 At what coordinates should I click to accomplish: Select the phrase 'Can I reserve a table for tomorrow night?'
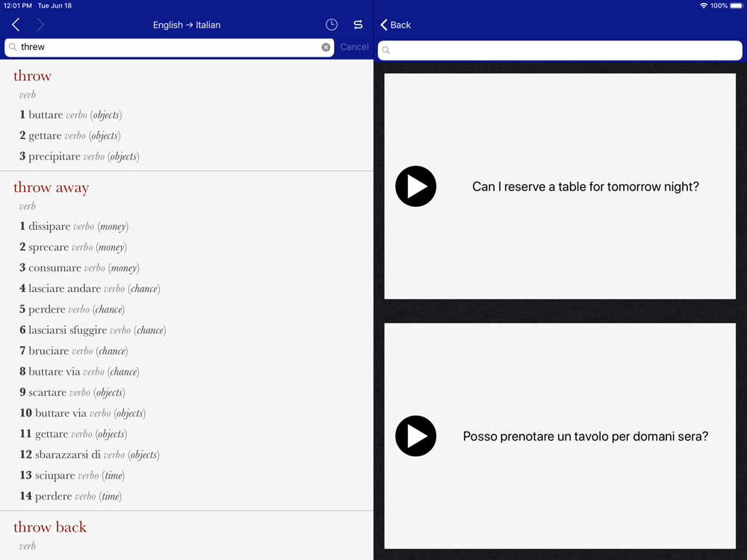pyautogui.click(x=586, y=187)
